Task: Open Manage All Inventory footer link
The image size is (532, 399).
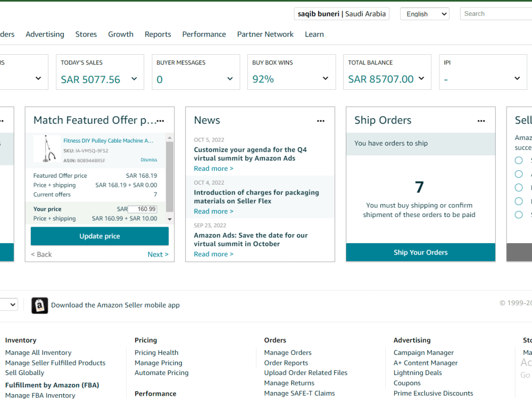Action: click(x=38, y=353)
